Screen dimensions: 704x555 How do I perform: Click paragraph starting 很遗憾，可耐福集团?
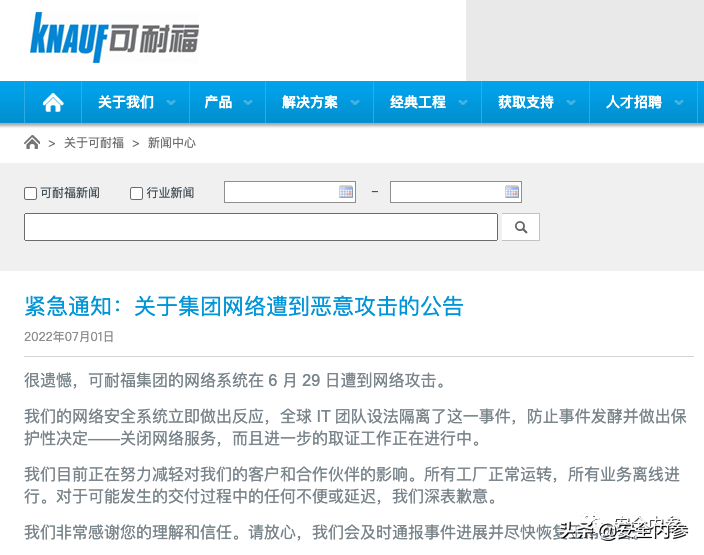point(236,380)
